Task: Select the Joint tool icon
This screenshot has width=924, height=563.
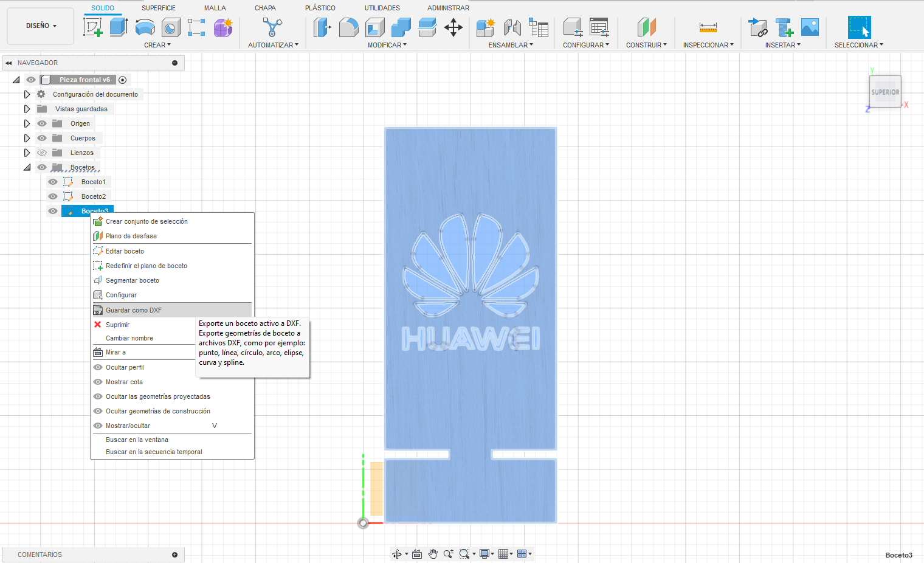Action: tap(512, 27)
